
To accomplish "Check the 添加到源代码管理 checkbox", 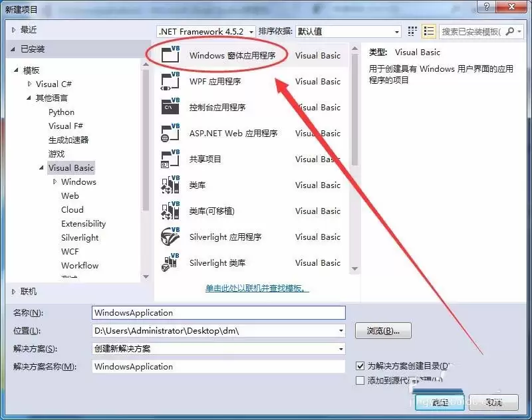I will (x=360, y=380).
